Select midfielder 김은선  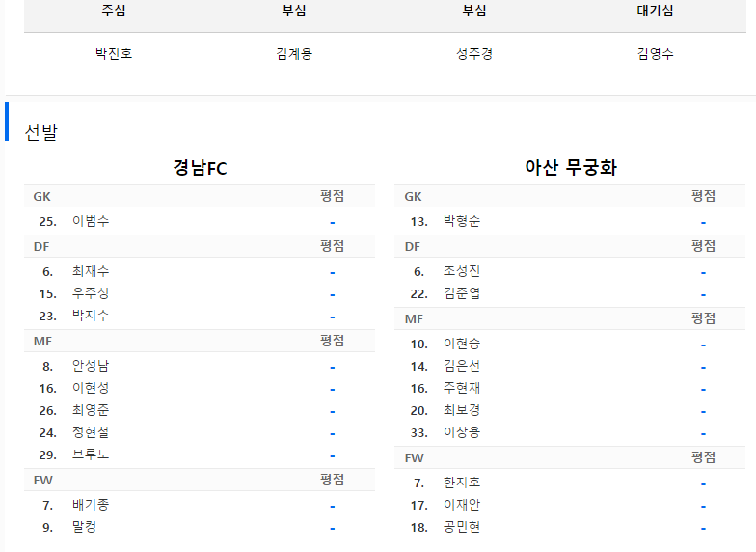point(462,366)
